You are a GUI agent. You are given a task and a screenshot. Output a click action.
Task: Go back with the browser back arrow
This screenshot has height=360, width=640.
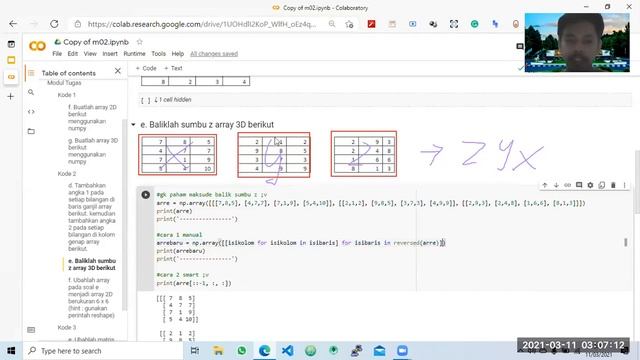coord(13,24)
